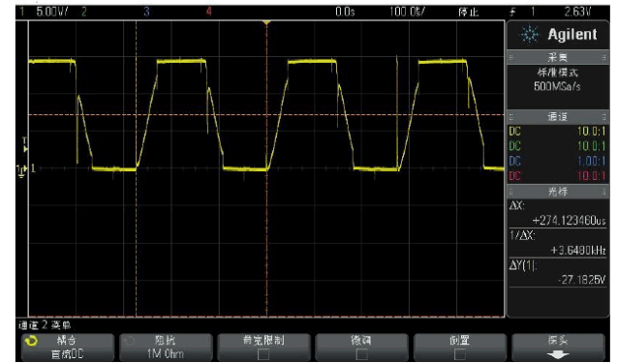Image resolution: width=618 pixels, height=364 pixels.
Task: Toggle the 倒置 invert checkbox
Action: [459, 354]
